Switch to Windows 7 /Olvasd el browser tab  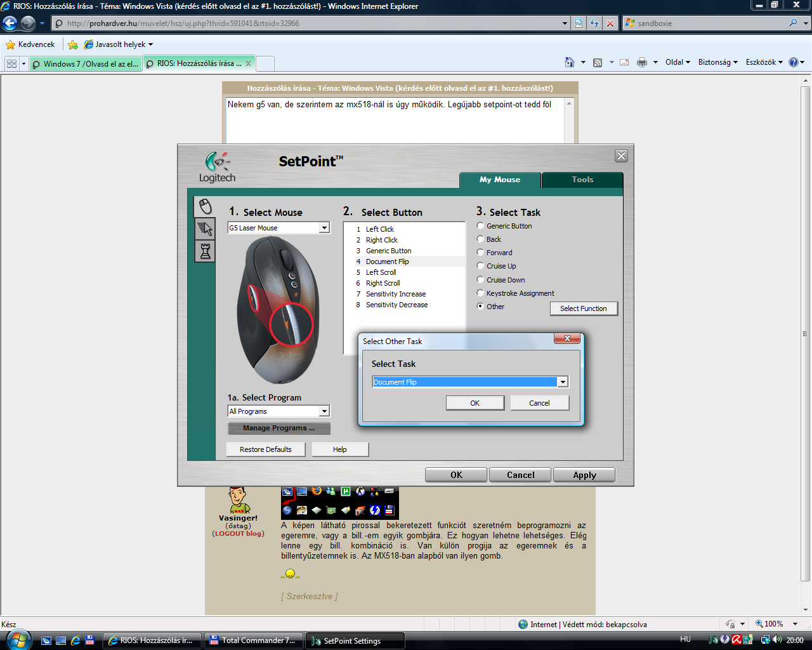pos(85,63)
